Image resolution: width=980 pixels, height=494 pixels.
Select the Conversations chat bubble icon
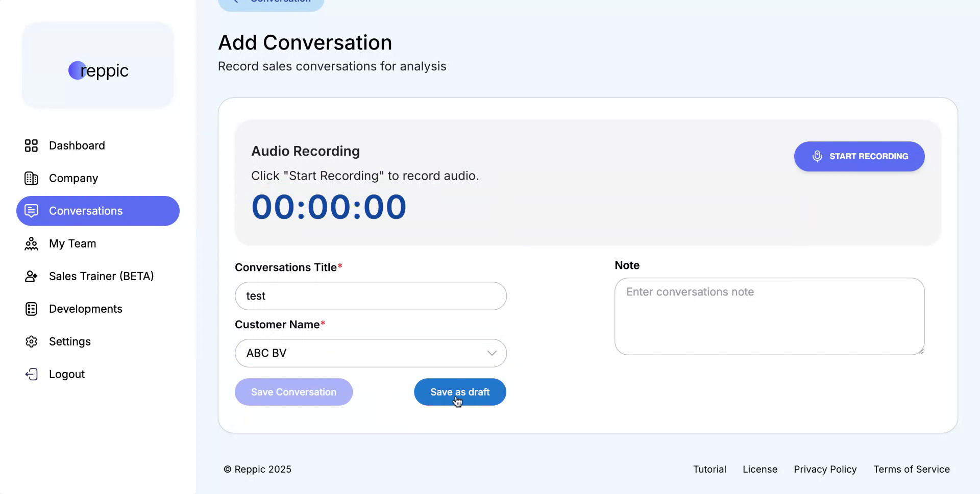tap(31, 211)
